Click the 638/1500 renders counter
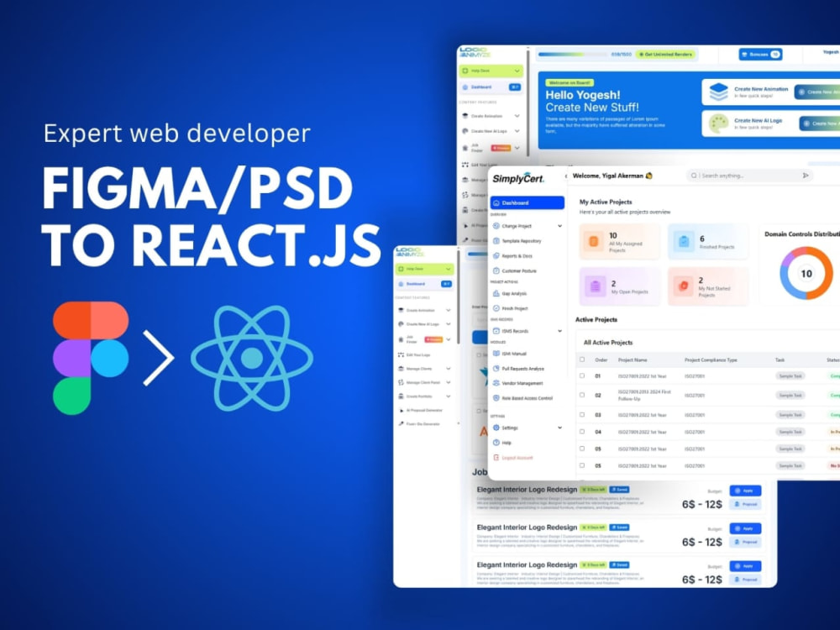Screen dimensions: 840x630 click(621, 55)
